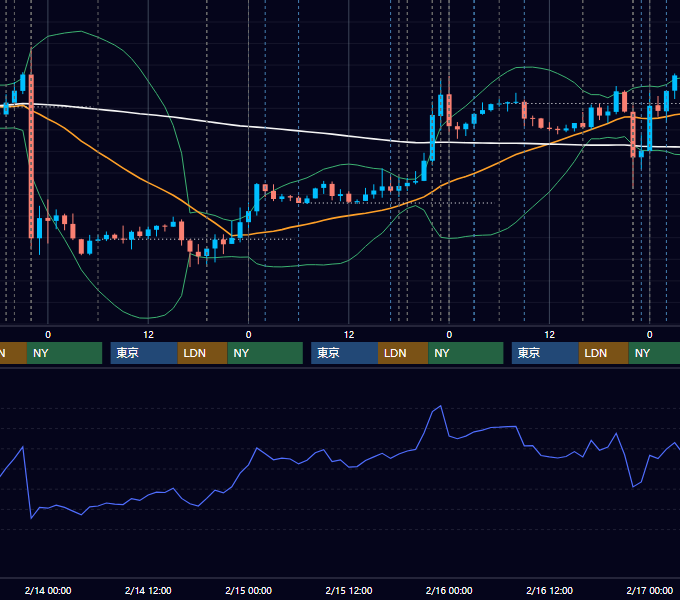
Task: Click the 2/14 12:00 date label
Action: (148, 590)
